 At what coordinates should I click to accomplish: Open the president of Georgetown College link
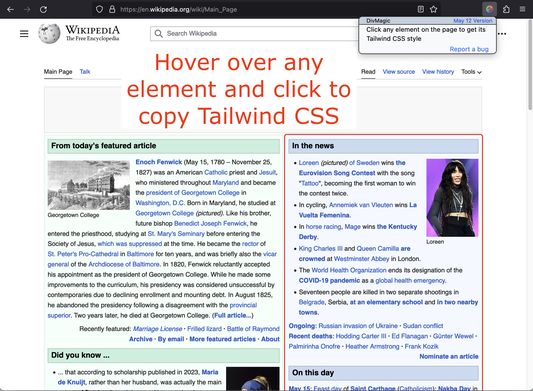click(193, 193)
